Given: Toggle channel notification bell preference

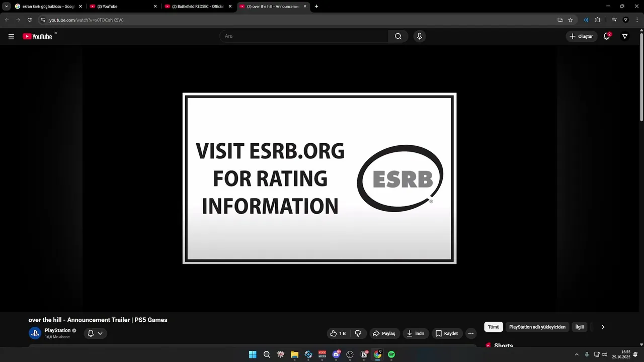Looking at the screenshot, I should click(95, 333).
